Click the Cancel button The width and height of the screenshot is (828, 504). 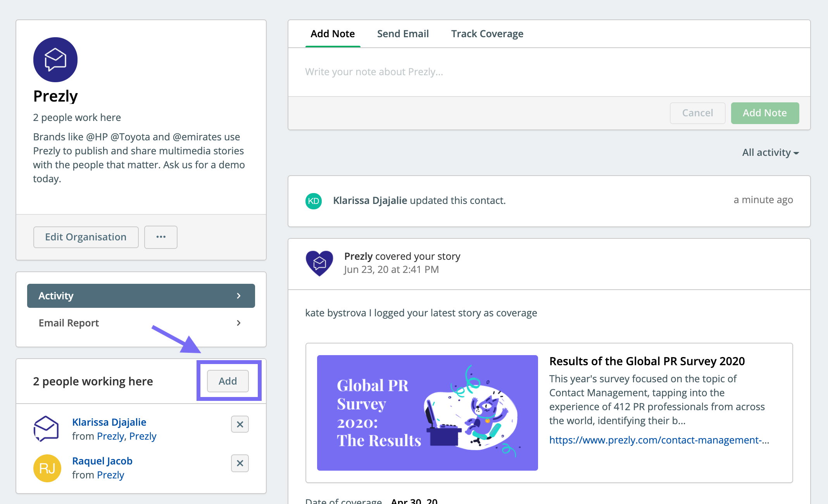coord(697,113)
